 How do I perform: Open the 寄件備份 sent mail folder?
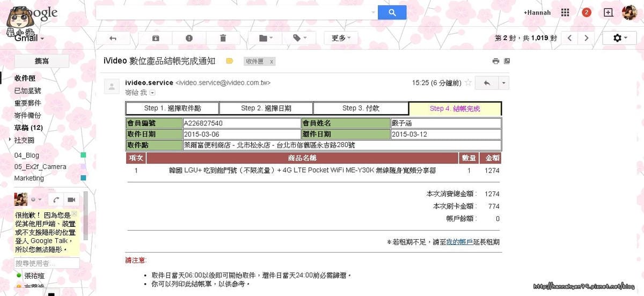28,115
